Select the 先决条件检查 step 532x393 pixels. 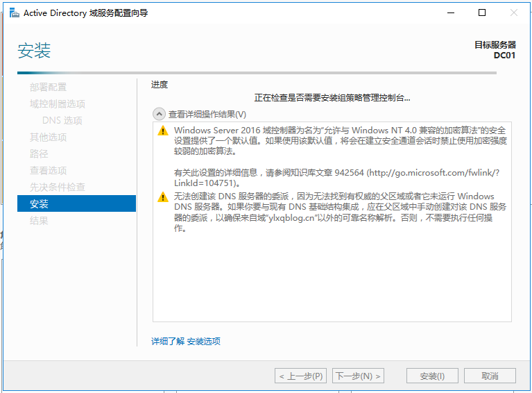pyautogui.click(x=58, y=187)
